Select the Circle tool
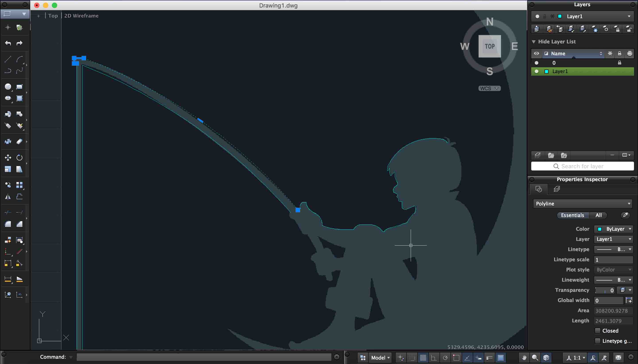Image resolution: width=638 pixels, height=364 pixels. tap(8, 87)
